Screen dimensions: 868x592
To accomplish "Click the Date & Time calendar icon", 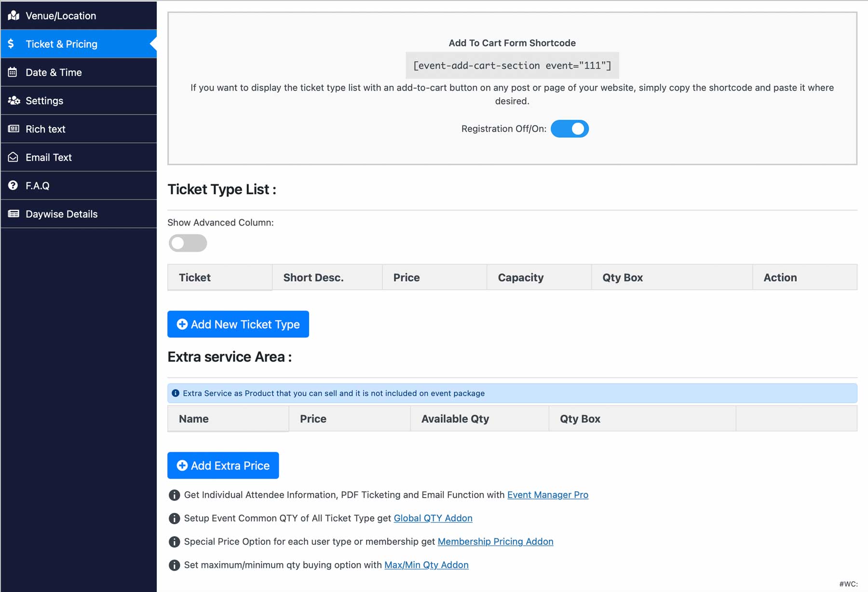I will point(13,72).
